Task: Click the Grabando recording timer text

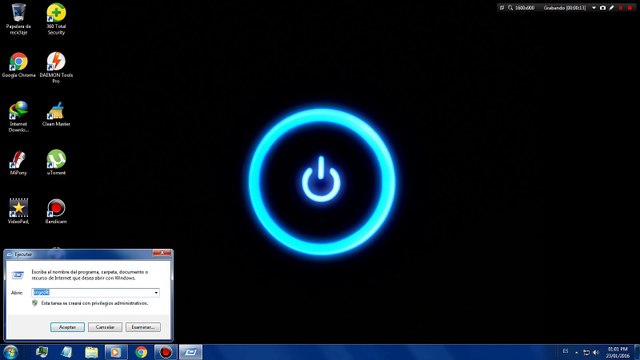Action: 564,8
